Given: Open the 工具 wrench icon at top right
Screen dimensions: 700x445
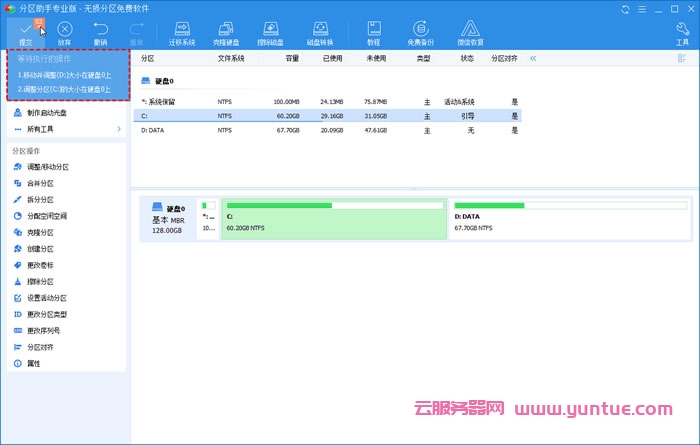Looking at the screenshot, I should click(682, 31).
